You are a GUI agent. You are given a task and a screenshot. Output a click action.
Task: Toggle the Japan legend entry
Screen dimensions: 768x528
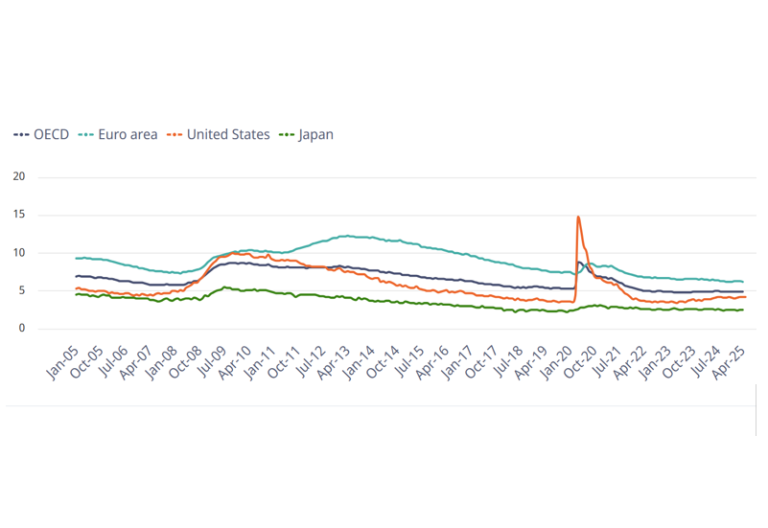tap(316, 135)
